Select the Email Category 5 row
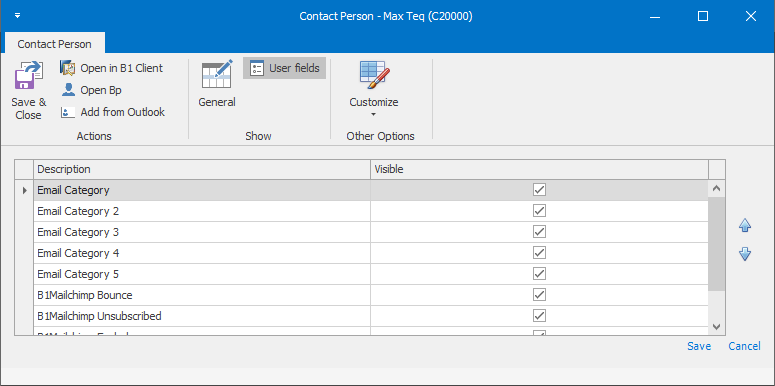The width and height of the screenshot is (775, 386). 371,274
